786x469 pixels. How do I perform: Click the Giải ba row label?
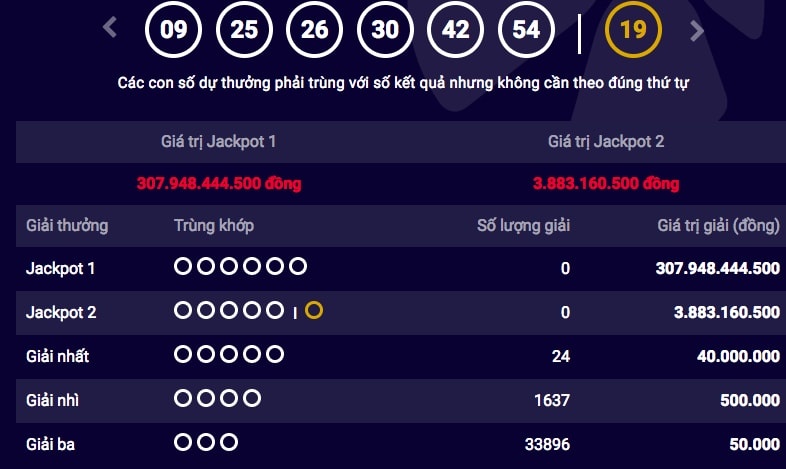point(52,444)
